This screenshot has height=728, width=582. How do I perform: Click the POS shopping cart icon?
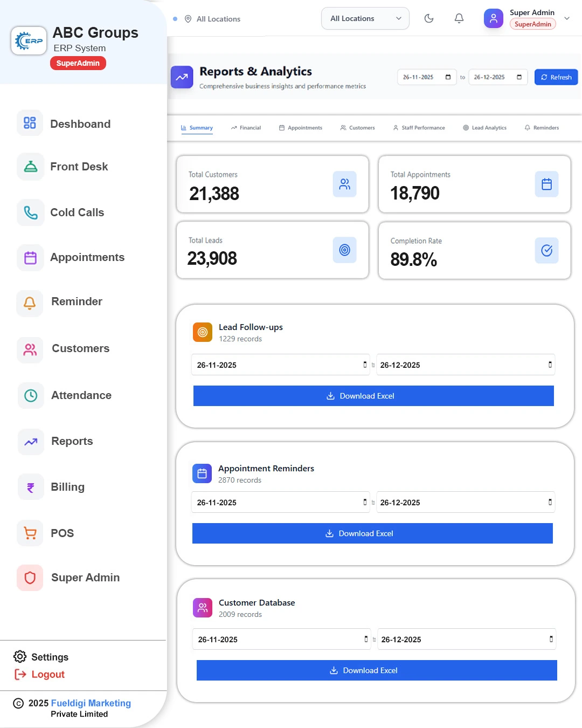click(x=31, y=533)
